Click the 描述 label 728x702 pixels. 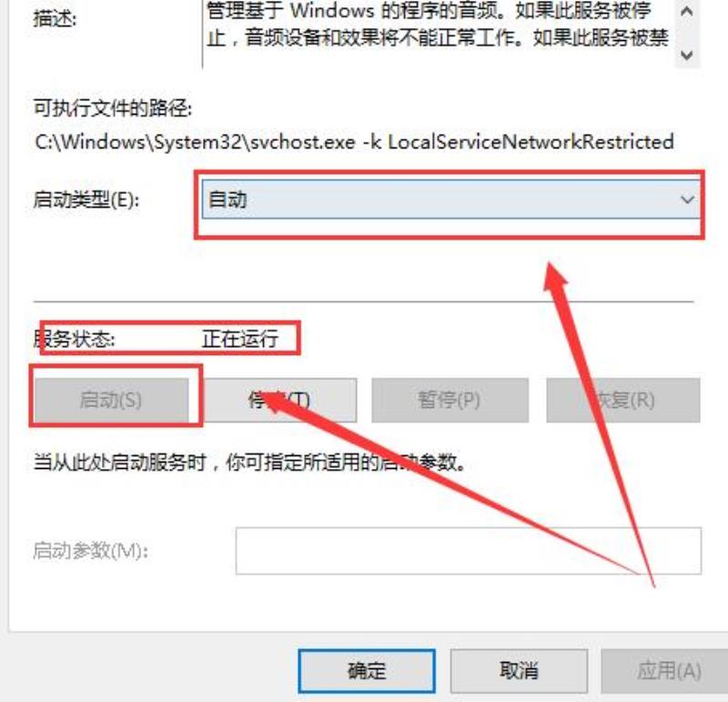[55, 19]
